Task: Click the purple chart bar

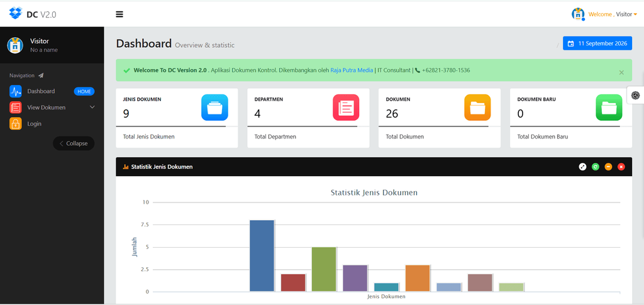Action: click(x=355, y=279)
